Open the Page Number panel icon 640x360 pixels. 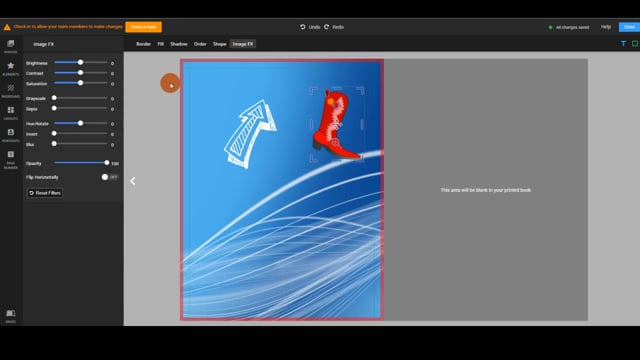tap(11, 154)
